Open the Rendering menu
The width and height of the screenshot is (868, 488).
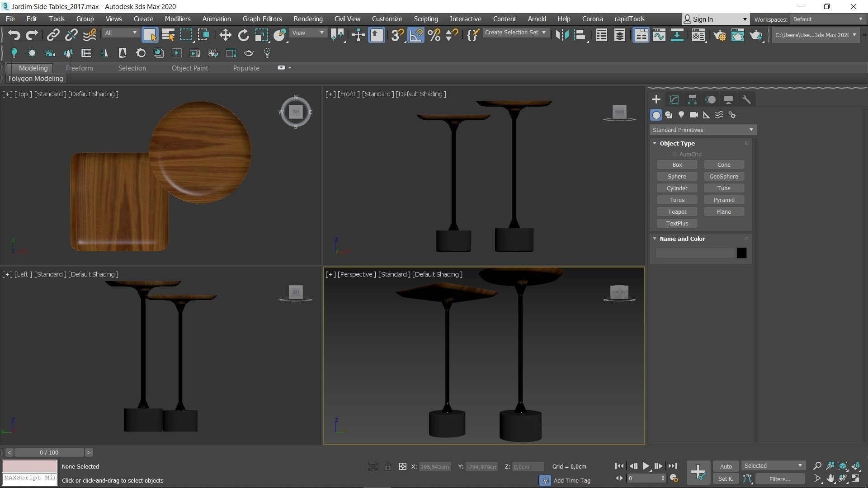(308, 19)
